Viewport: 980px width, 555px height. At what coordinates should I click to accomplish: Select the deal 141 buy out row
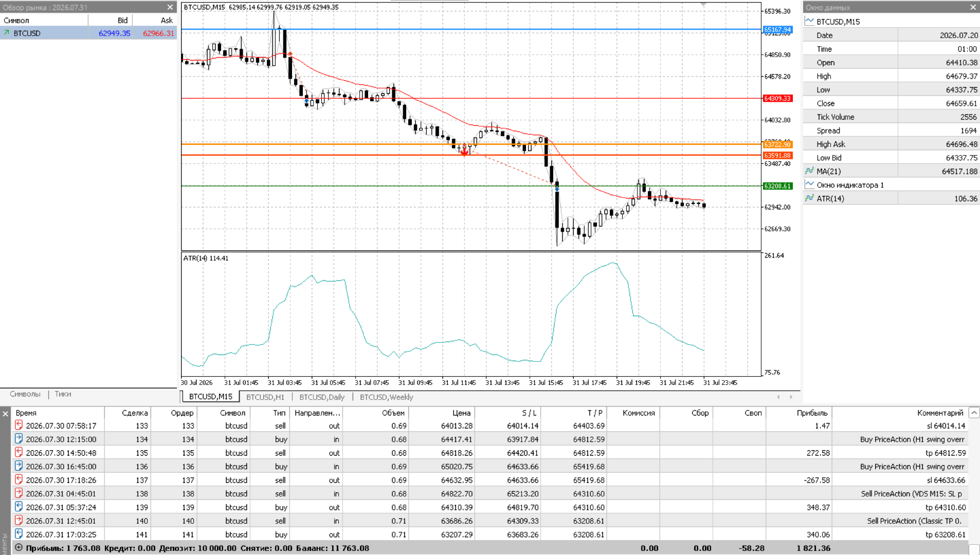[x=490, y=534]
